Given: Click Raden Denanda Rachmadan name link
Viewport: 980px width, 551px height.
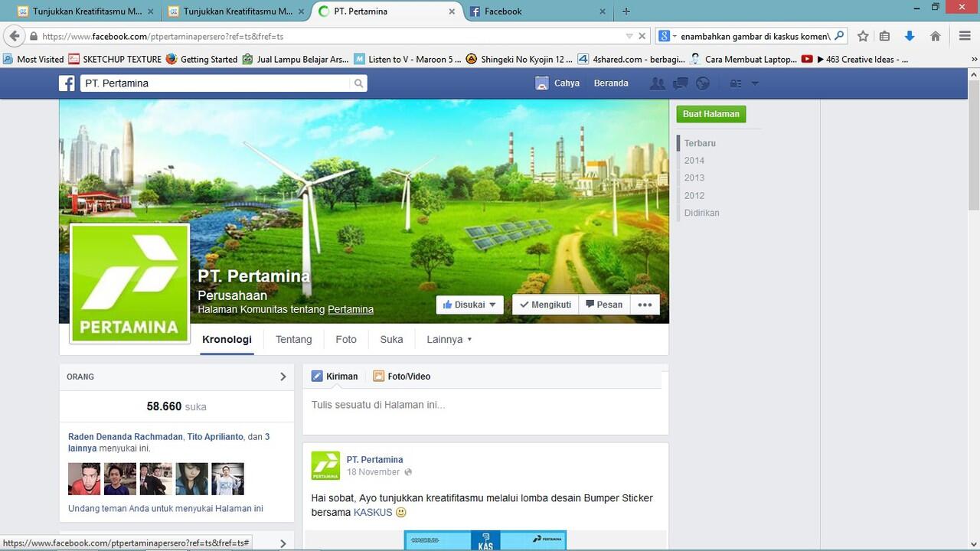Looking at the screenshot, I should point(126,437).
